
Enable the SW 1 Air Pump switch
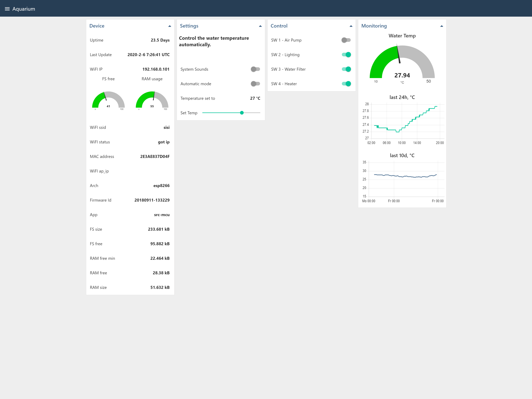pyautogui.click(x=346, y=40)
